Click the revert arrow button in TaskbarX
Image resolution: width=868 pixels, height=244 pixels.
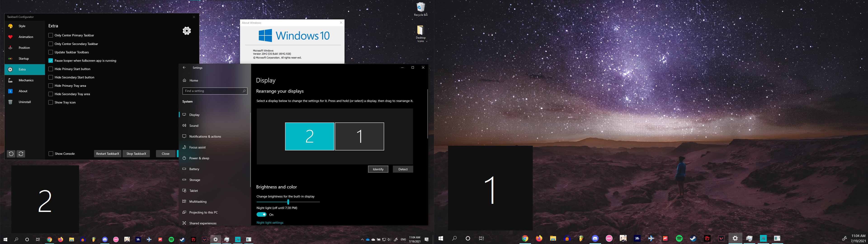(11, 154)
